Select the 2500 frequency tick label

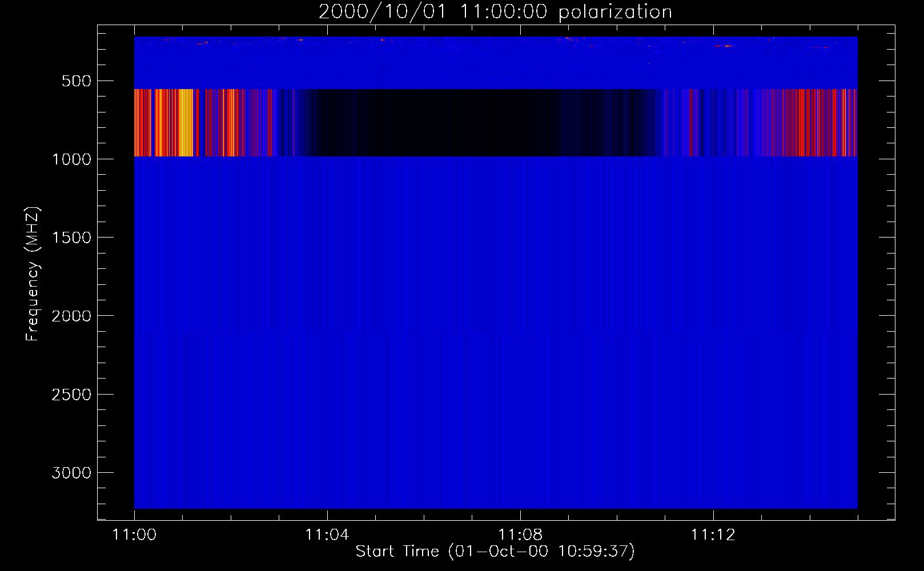tap(71, 395)
